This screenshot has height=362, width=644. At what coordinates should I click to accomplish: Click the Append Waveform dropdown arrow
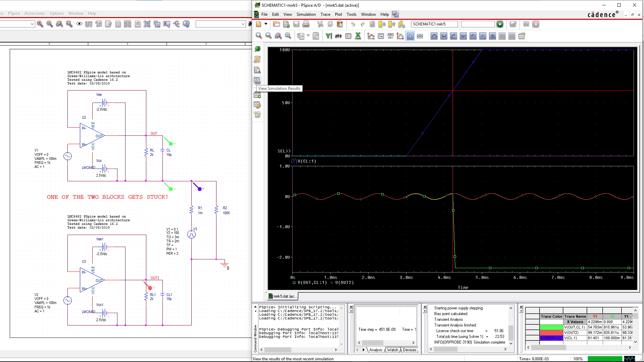[x=308, y=36]
